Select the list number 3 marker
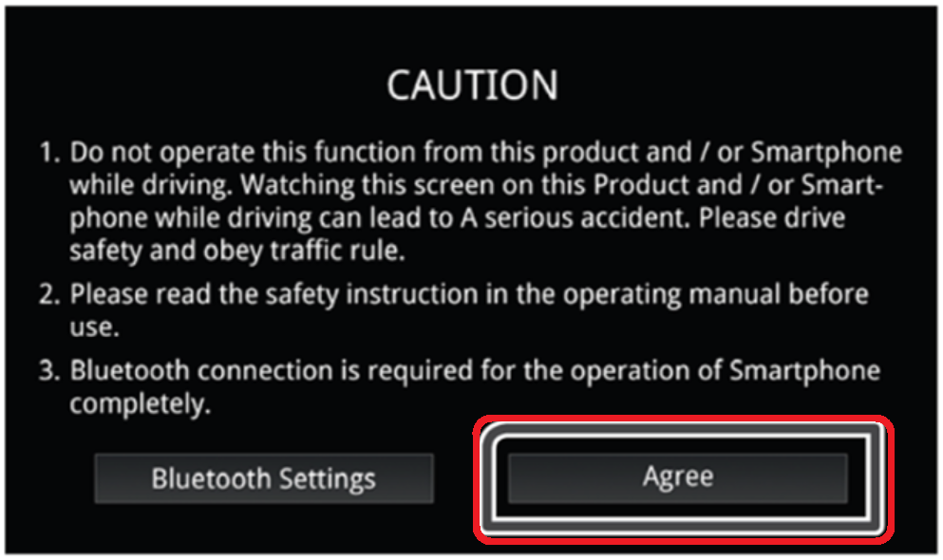 [x=50, y=371]
